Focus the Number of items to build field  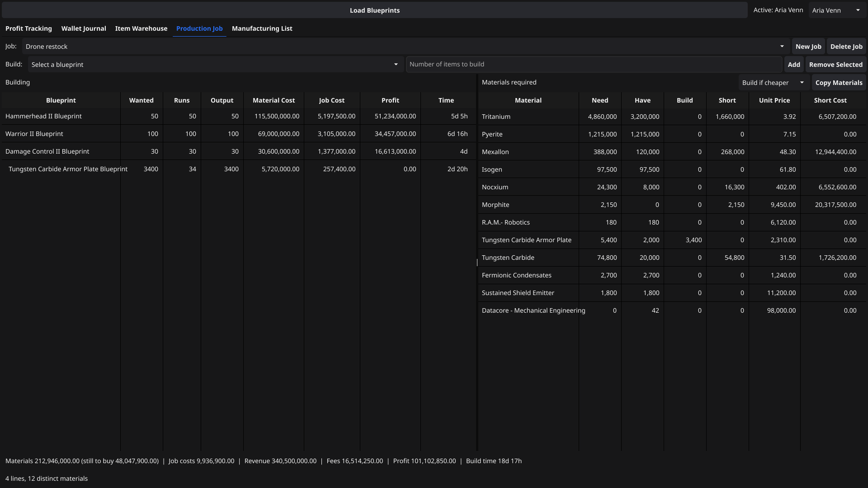click(594, 64)
